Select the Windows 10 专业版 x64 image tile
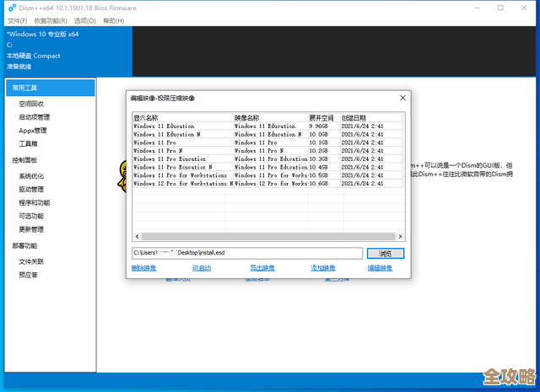540x392 pixels. [x=68, y=51]
